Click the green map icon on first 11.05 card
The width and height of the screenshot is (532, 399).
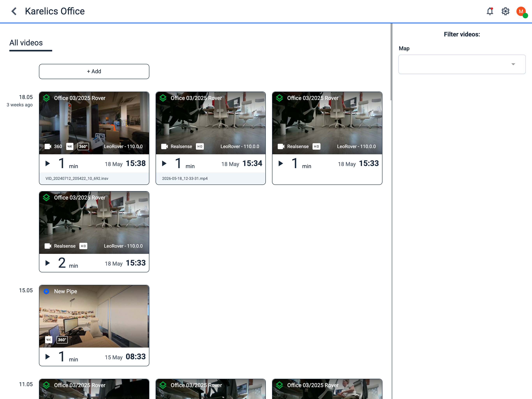pyautogui.click(x=46, y=385)
